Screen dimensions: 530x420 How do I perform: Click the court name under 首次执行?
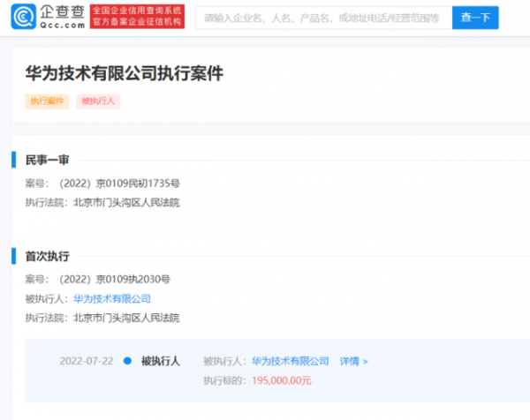pyautogui.click(x=126, y=318)
